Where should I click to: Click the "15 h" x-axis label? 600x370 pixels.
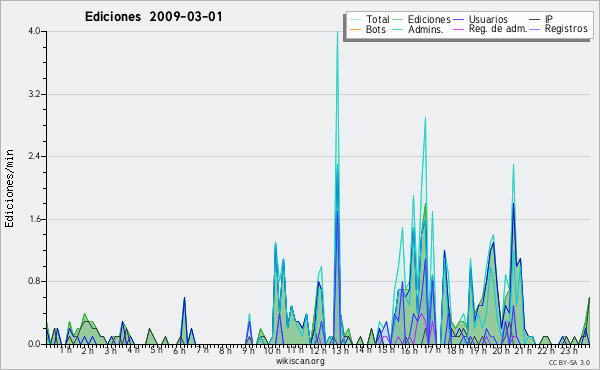point(386,350)
